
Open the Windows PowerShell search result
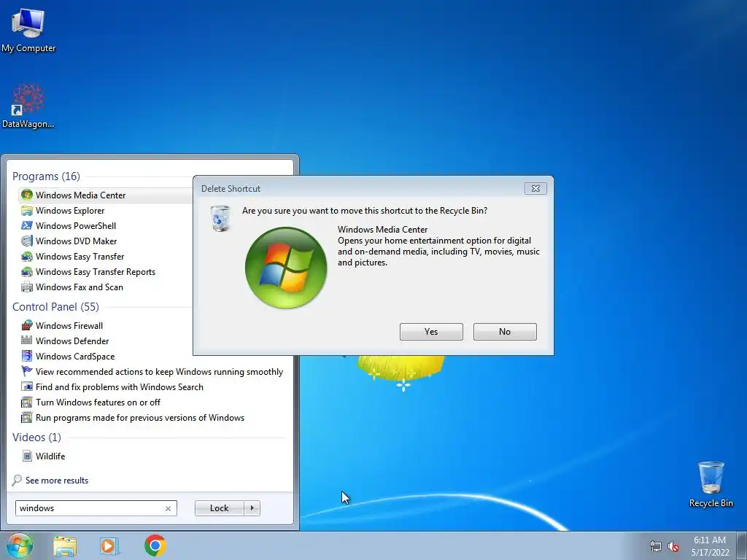[76, 226]
